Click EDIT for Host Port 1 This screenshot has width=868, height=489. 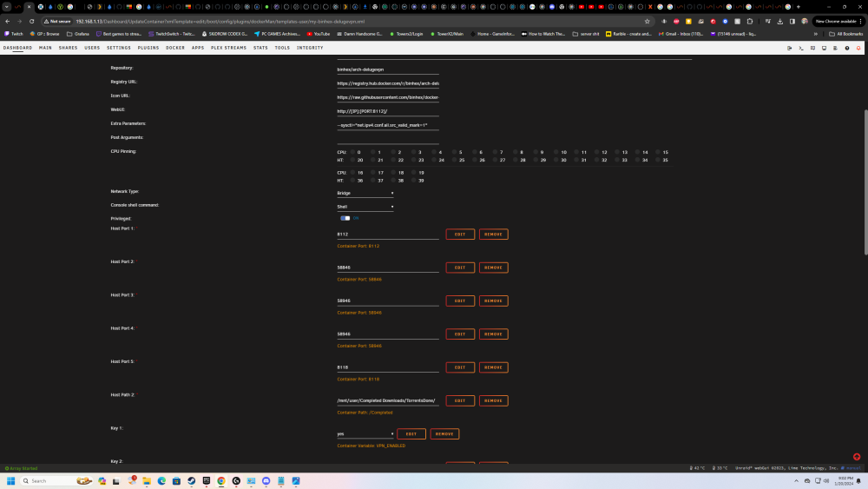[x=460, y=235]
